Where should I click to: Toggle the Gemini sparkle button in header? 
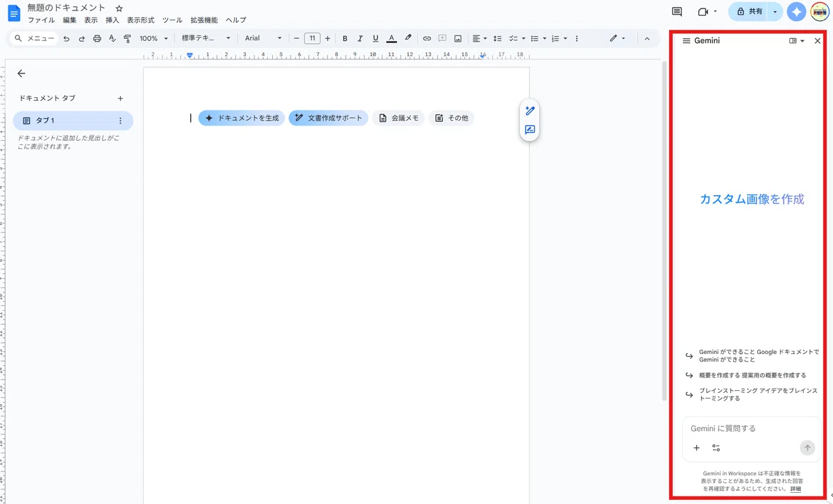[x=796, y=12]
